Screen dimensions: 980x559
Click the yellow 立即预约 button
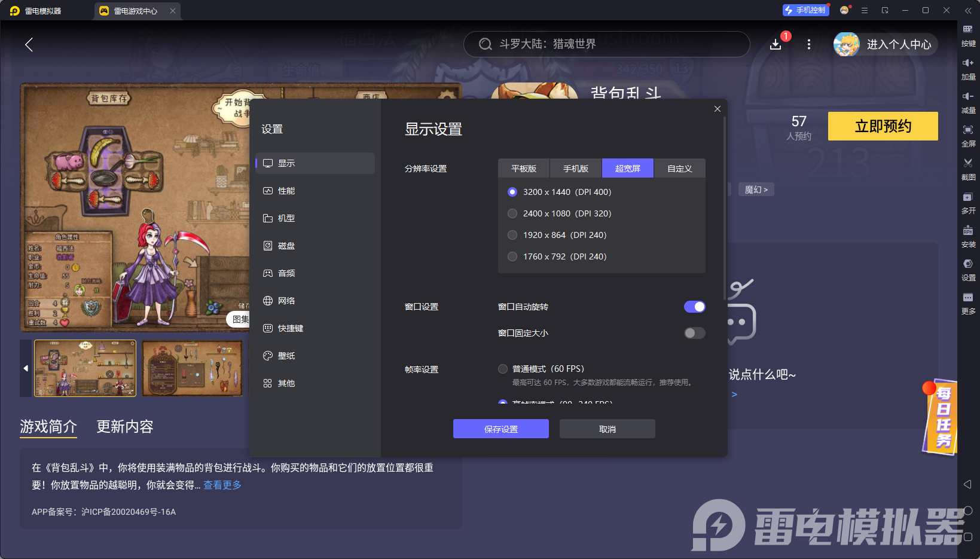(883, 126)
